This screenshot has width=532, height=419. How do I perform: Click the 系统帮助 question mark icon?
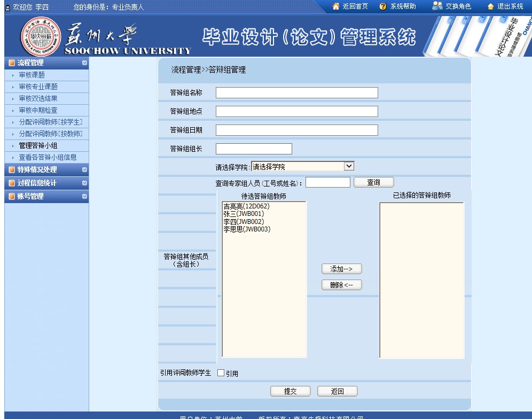(x=382, y=6)
